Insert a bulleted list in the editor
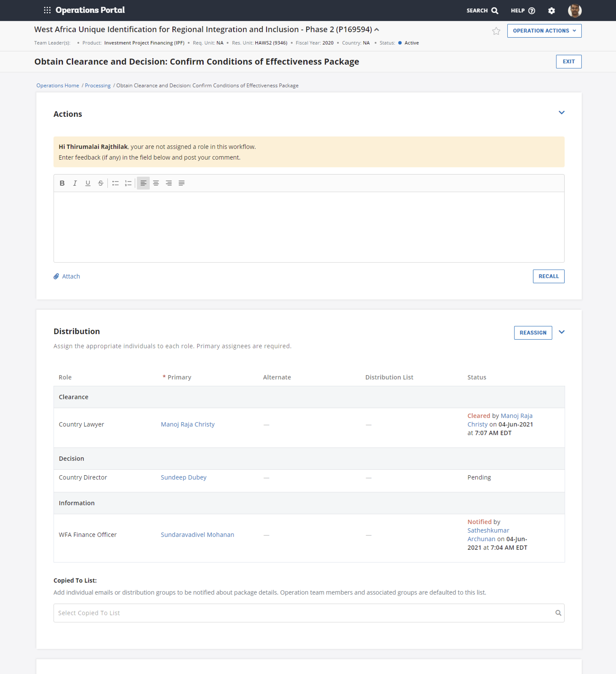The image size is (616, 674). click(x=115, y=183)
